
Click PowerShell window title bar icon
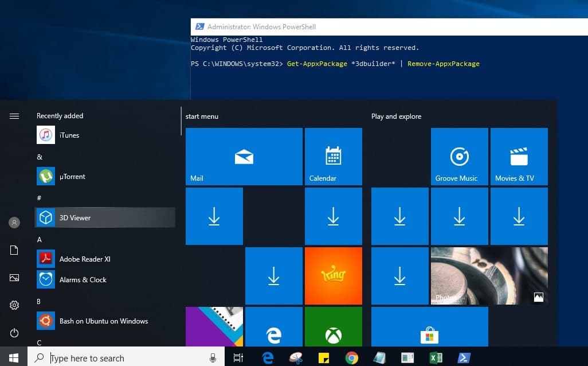200,26
